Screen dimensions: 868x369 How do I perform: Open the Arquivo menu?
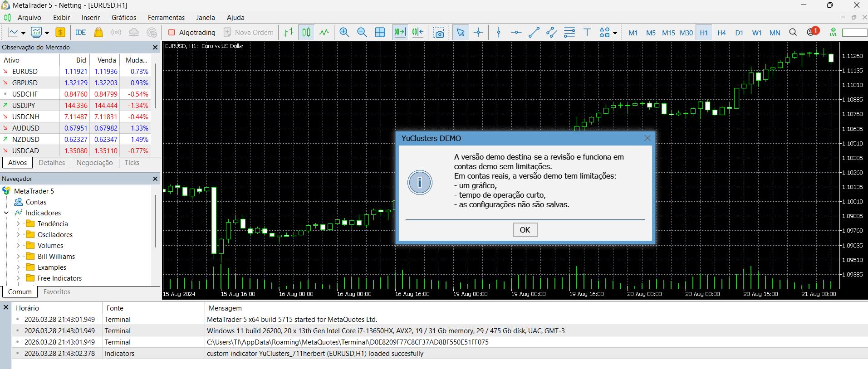click(29, 18)
